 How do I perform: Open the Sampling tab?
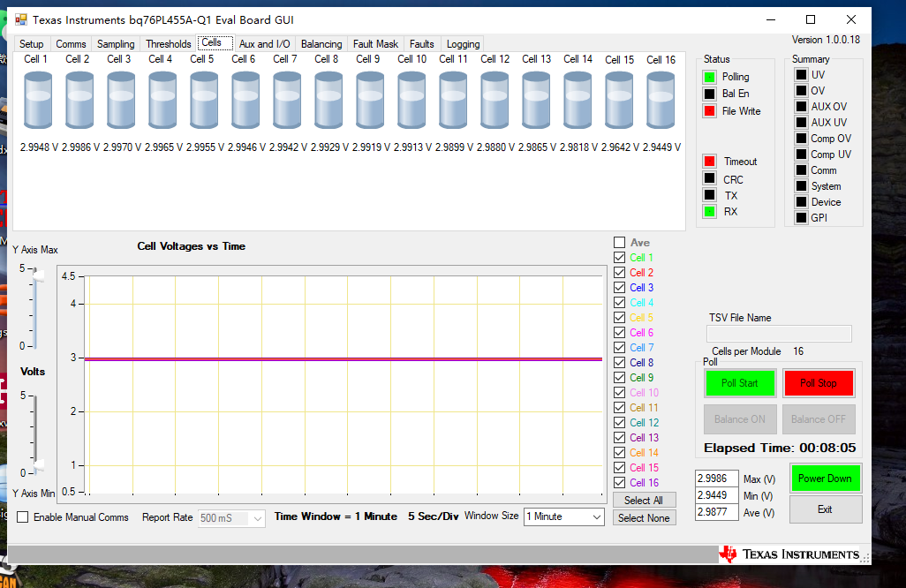(116, 44)
